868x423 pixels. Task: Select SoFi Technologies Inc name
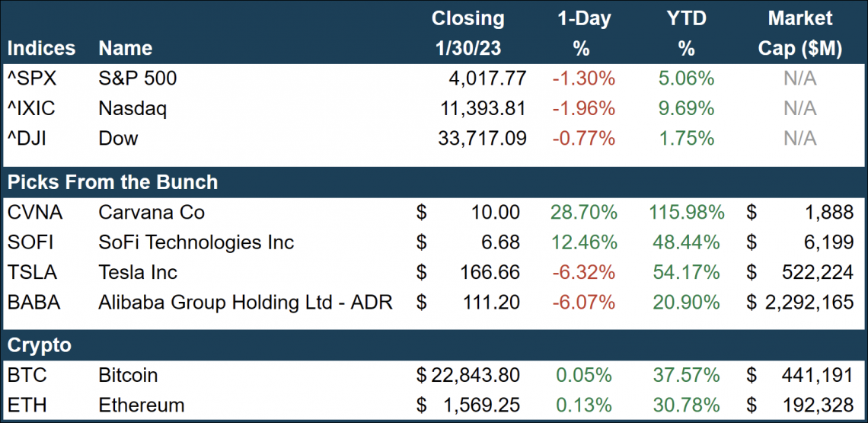196,242
